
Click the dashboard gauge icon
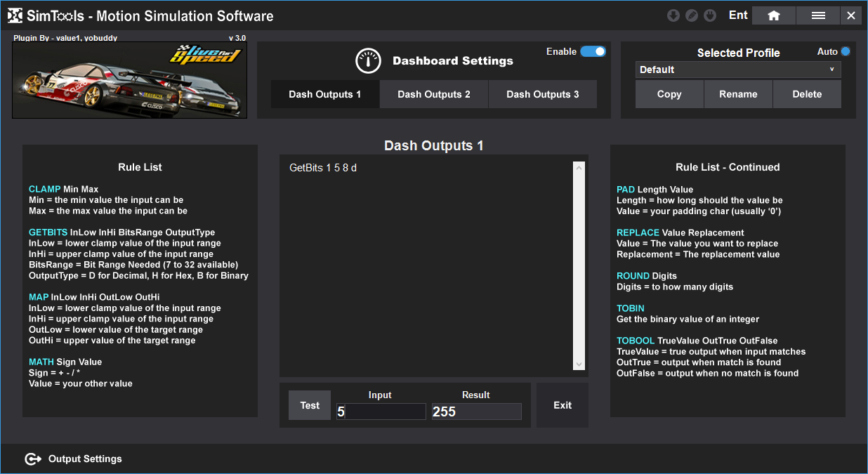[x=368, y=61]
